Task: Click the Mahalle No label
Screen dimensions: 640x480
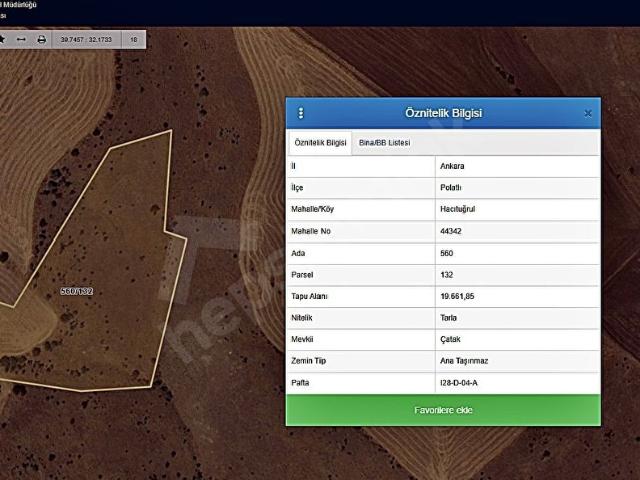Action: pyautogui.click(x=311, y=231)
